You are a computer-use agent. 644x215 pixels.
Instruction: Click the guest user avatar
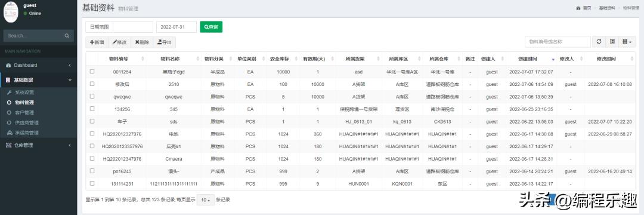click(11, 13)
